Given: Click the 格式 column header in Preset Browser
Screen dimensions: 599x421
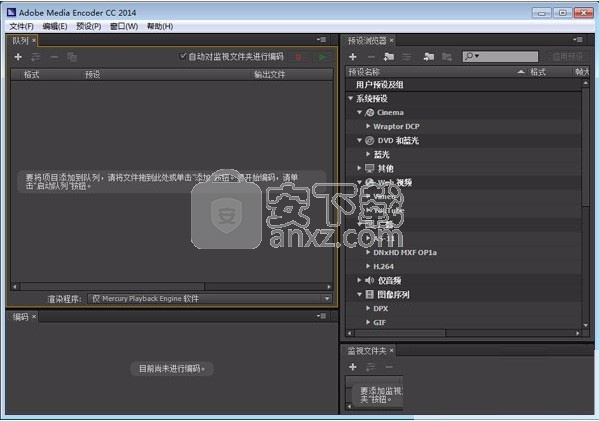Looking at the screenshot, I should pos(538,72).
